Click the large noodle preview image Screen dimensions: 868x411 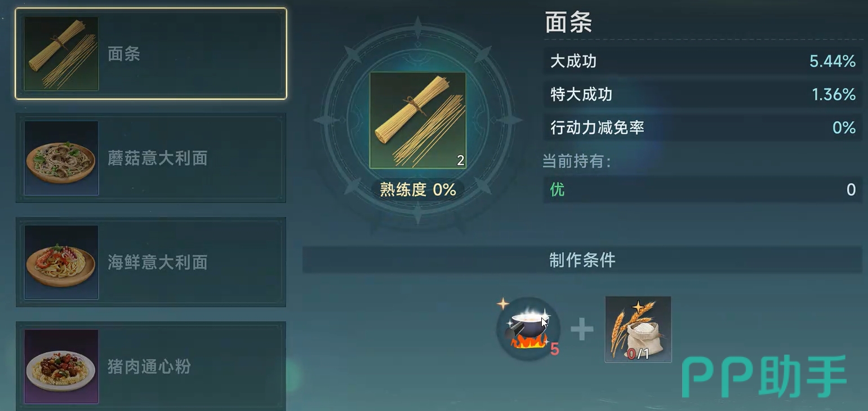418,120
